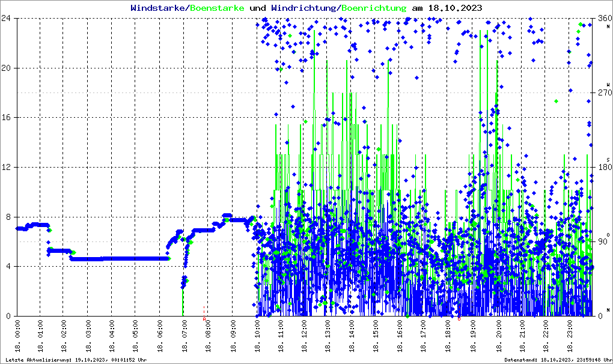The image size is (613, 364).
Task: Click the '18. 01:00' time axis label
Action: (x=41, y=336)
